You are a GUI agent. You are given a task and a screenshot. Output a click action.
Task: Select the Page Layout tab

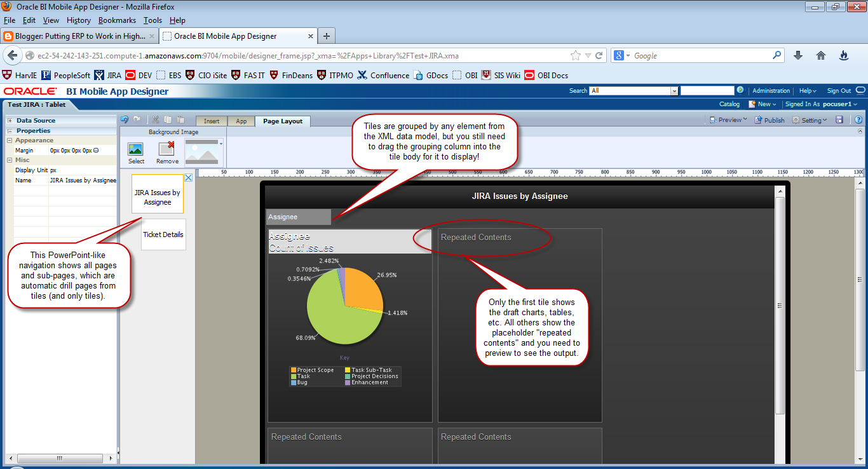click(283, 121)
